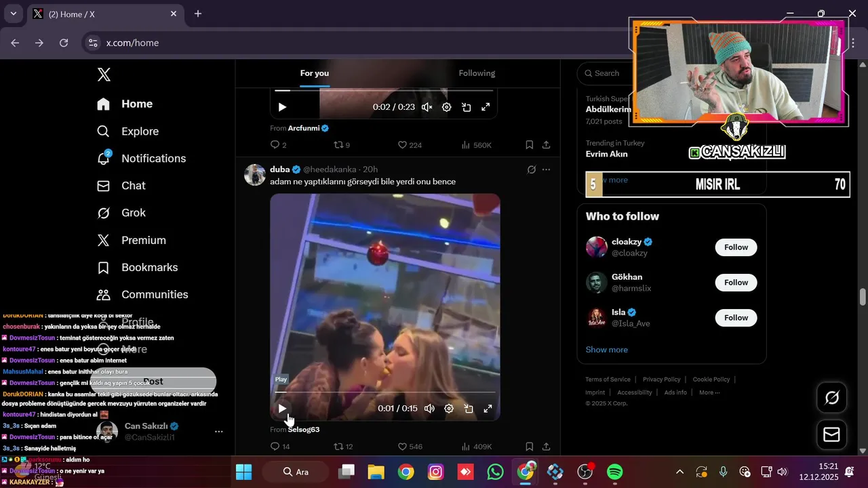Unmute the Arcfunmi video

pyautogui.click(x=427, y=107)
